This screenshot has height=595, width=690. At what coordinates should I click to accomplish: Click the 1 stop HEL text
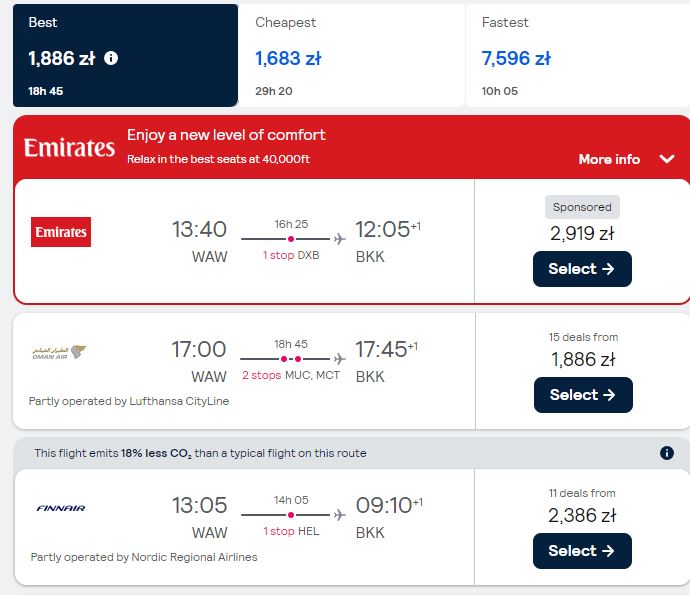[x=291, y=531]
